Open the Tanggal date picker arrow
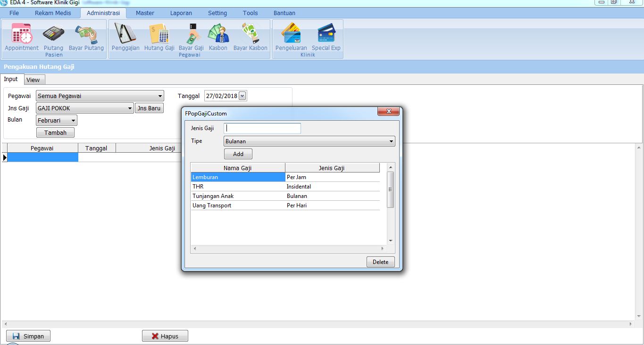This screenshot has width=644, height=345. [243, 96]
